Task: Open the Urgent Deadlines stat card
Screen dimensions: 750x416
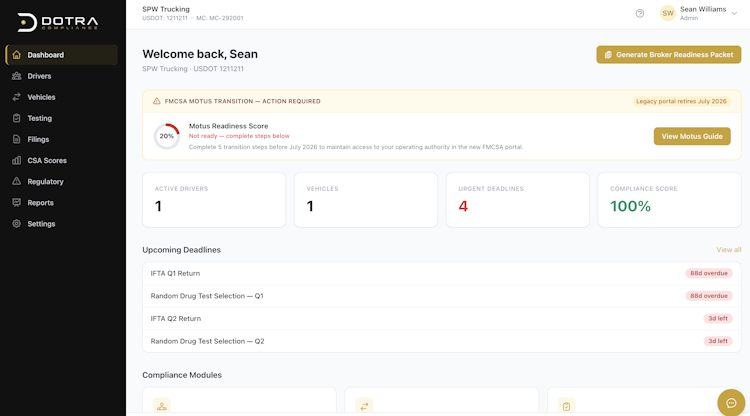Action: point(518,200)
